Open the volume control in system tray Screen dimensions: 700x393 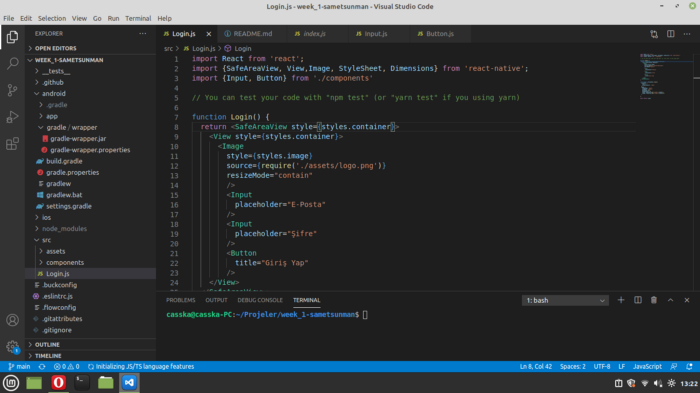tap(658, 383)
